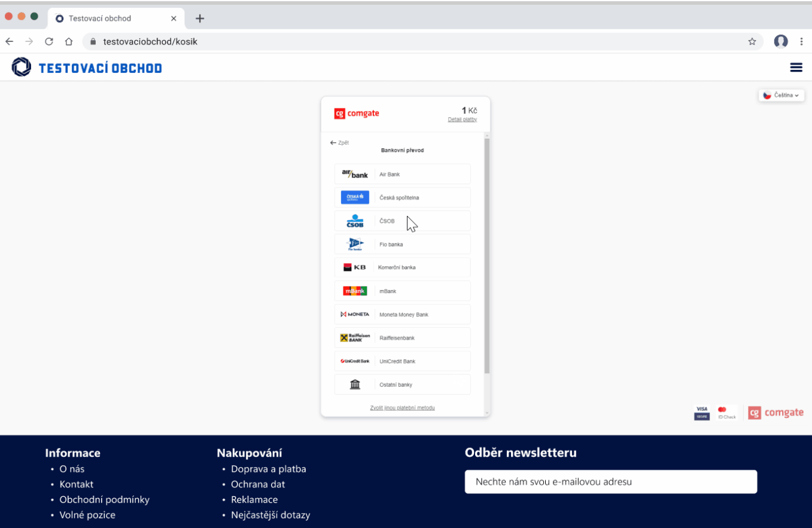This screenshot has height=528, width=812.
Task: Click the newsletter e-mail input field
Action: pos(611,482)
